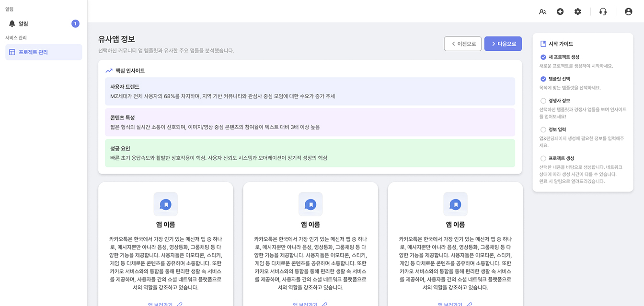Click the back chevron on 이전으로 button
The image size is (644, 306).
pyautogui.click(x=452, y=44)
